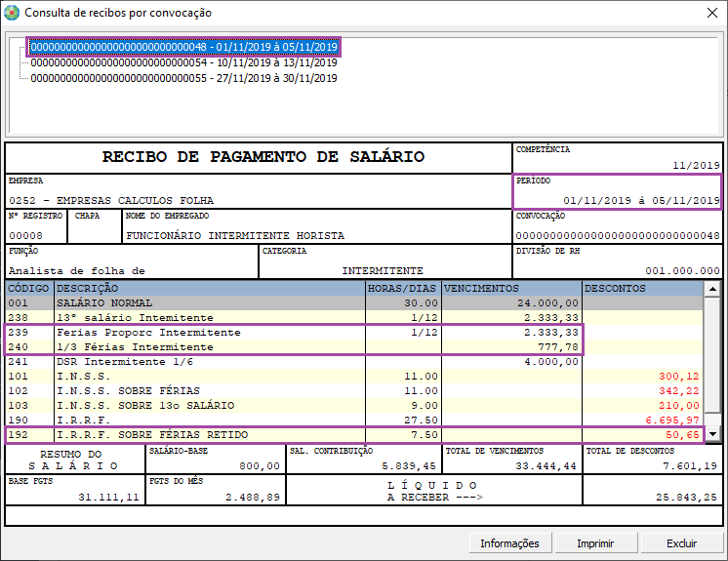Click the CÓDIGO column header

28,288
